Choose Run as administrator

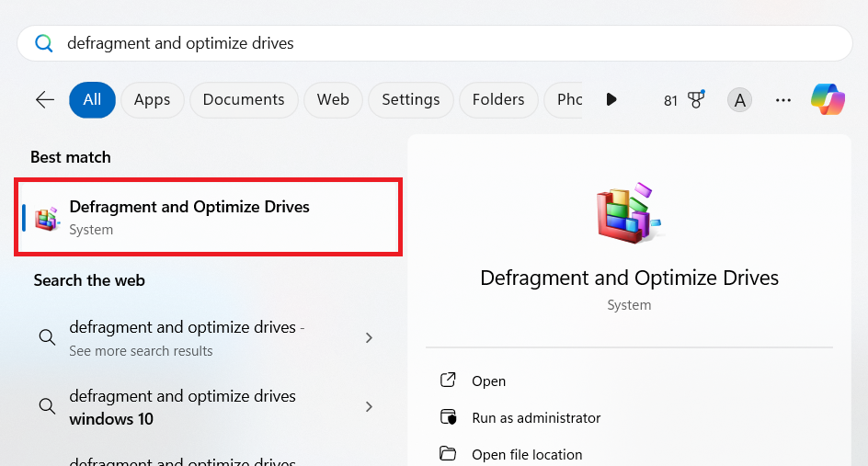click(536, 418)
